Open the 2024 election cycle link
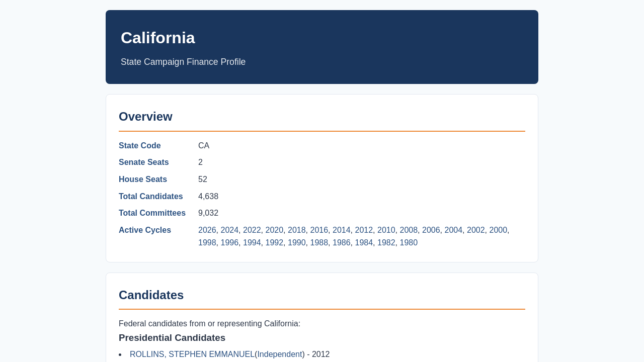Viewport: 644px width, 362px height. coord(229,230)
